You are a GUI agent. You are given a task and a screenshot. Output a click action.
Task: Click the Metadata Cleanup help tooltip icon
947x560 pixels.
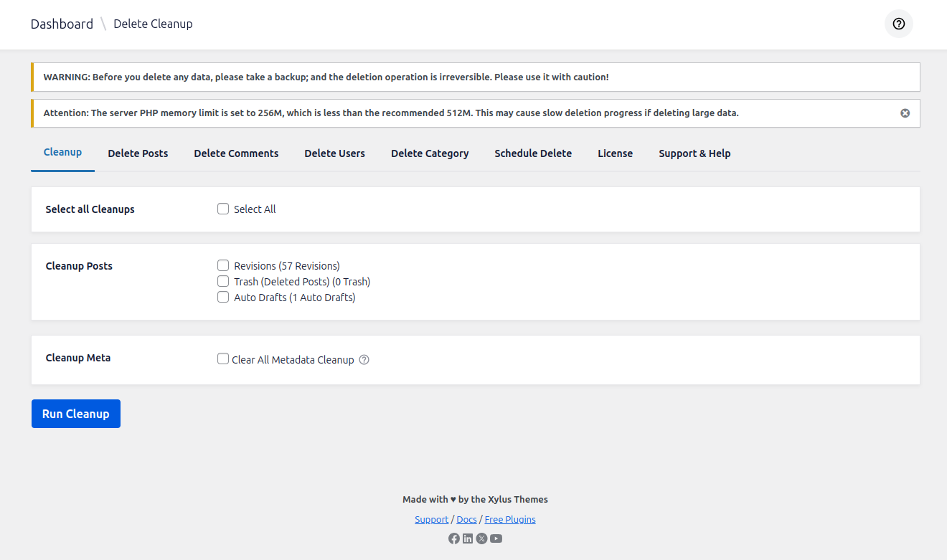pos(364,360)
